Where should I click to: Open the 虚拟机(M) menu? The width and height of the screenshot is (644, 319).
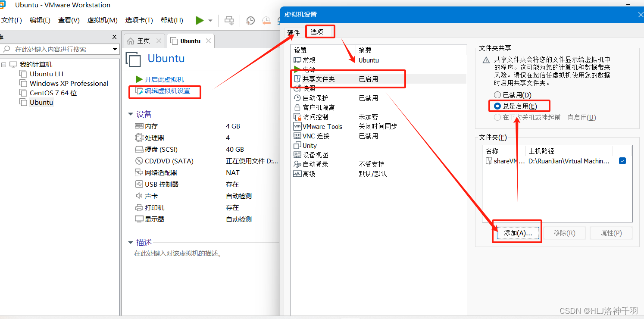tap(103, 20)
